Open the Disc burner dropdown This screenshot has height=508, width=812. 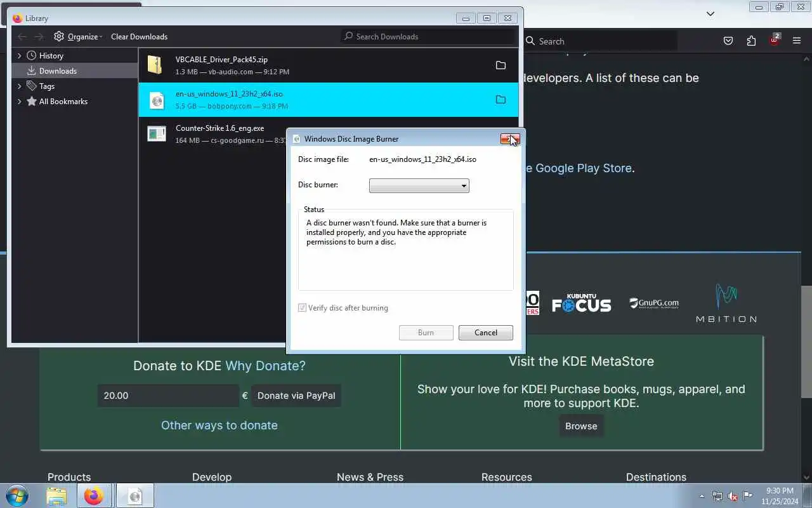[x=419, y=185]
